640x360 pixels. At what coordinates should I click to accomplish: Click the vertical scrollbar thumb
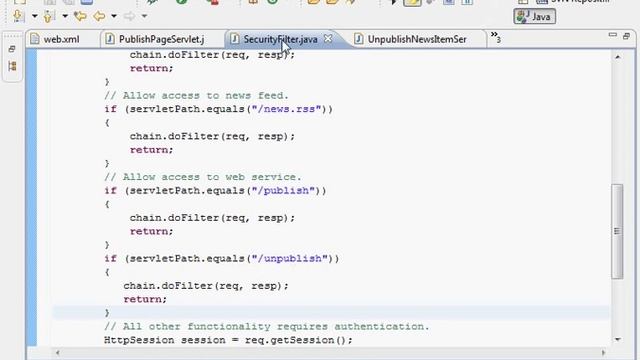[618, 231]
